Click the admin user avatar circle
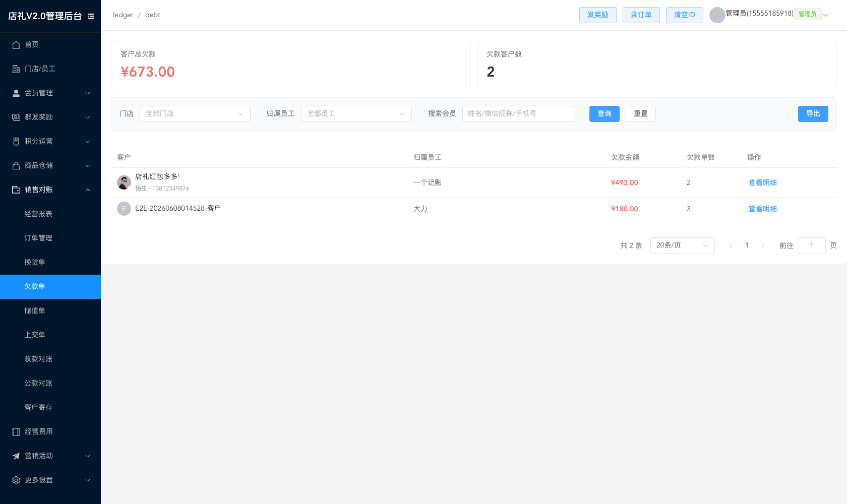Image resolution: width=847 pixels, height=504 pixels. 717,15
